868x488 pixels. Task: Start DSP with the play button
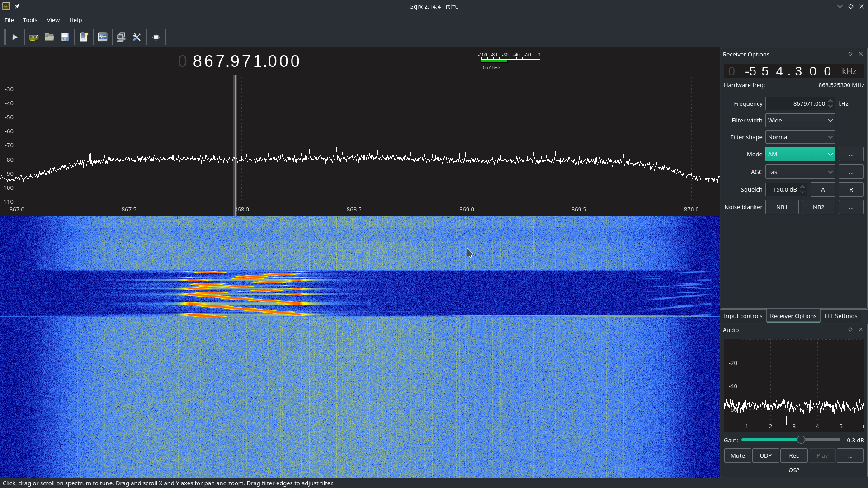pyautogui.click(x=14, y=37)
